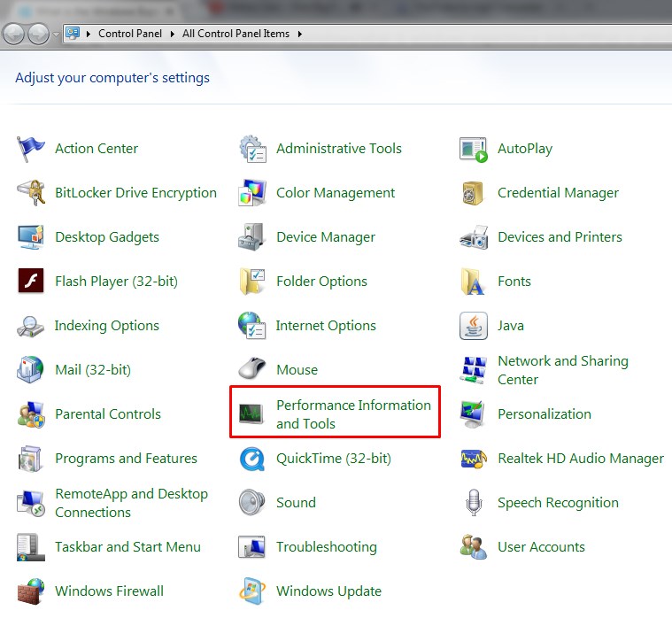Open the Credential Manager link
This screenshot has height=618, width=672.
(558, 193)
